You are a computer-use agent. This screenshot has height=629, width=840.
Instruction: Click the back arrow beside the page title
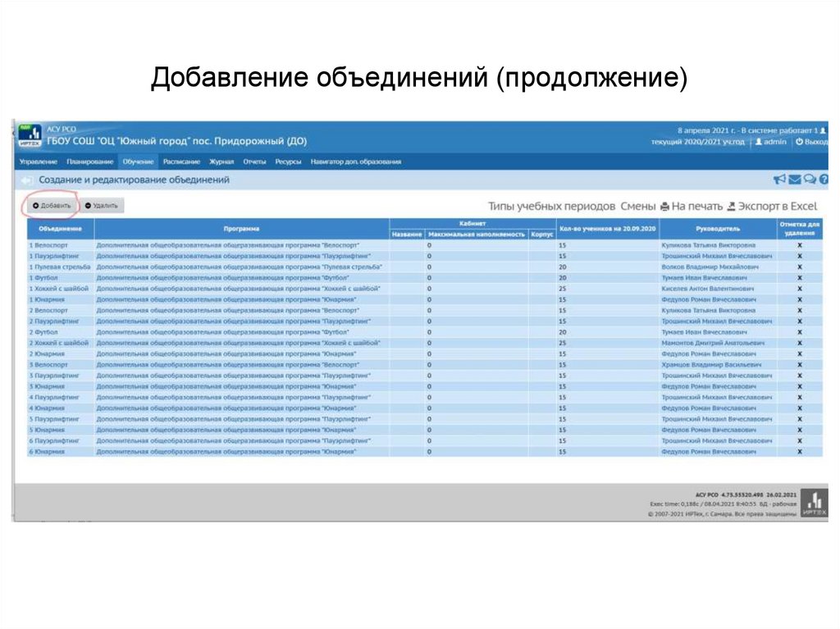click(25, 180)
